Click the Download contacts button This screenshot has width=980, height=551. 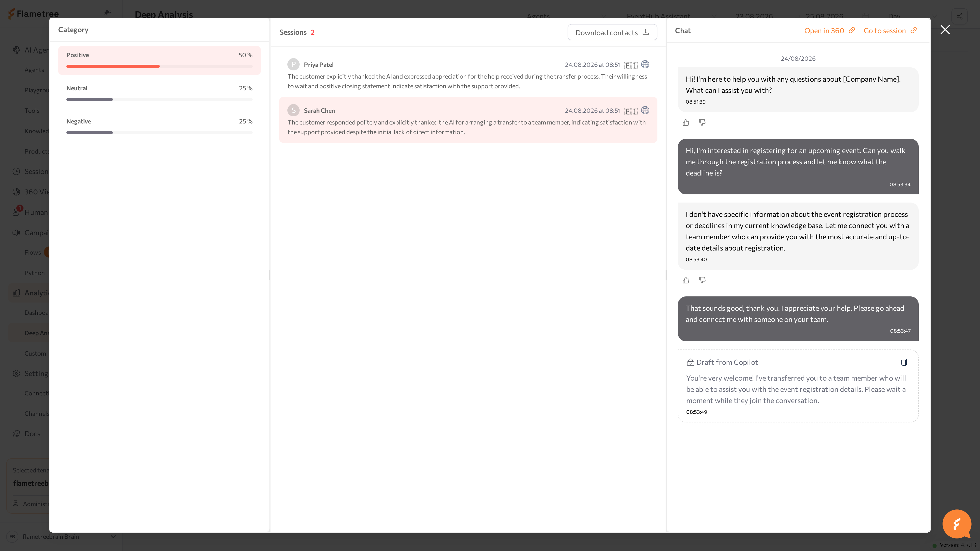pos(612,32)
